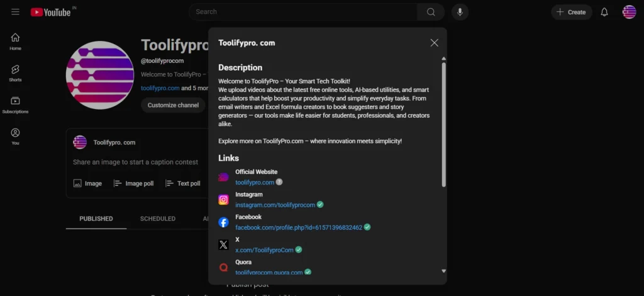The image size is (644, 296).
Task: Open the hamburger guide menu
Action: pyautogui.click(x=15, y=12)
